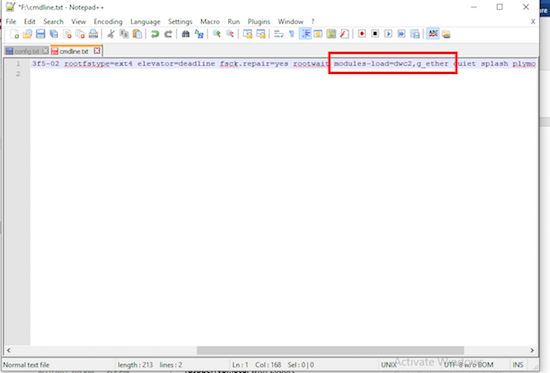Close the document with the menu bar X
Screen dimensions: 550x373
coord(533,21)
